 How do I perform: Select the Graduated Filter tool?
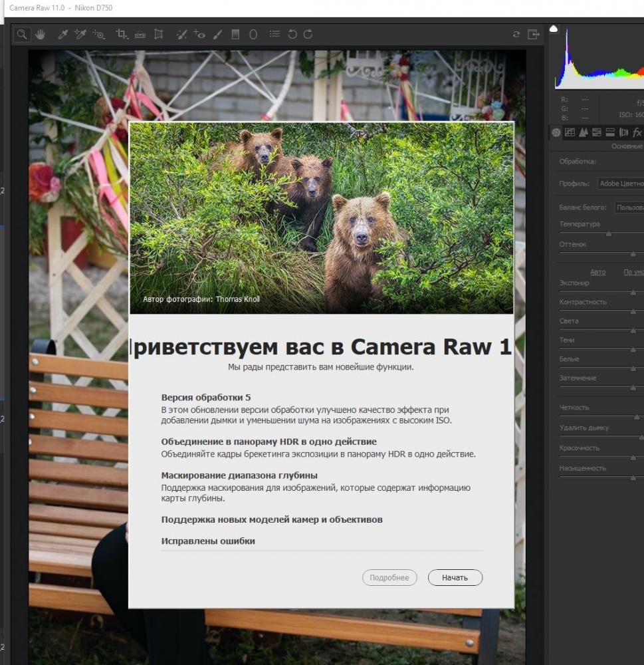(x=235, y=35)
